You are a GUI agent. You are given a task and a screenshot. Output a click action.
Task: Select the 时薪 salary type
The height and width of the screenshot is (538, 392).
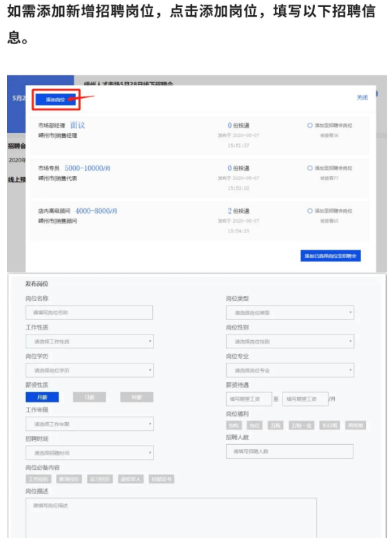click(x=136, y=397)
